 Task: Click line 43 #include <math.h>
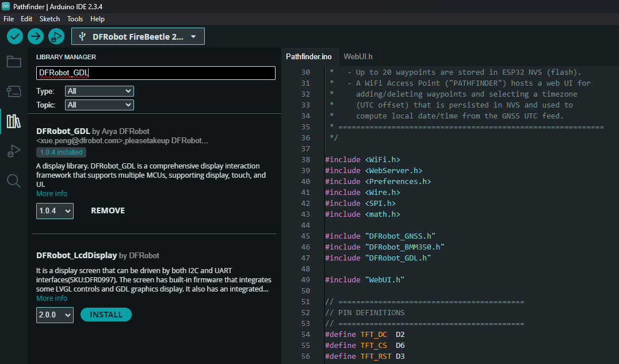[362, 214]
